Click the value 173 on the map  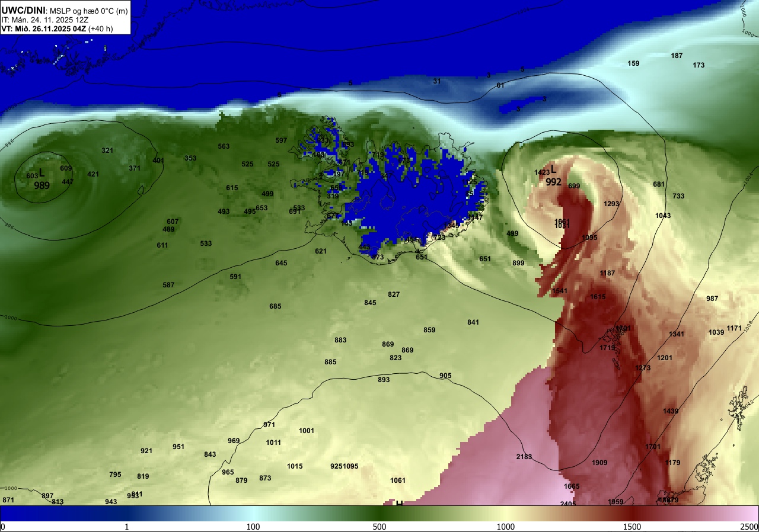(699, 65)
